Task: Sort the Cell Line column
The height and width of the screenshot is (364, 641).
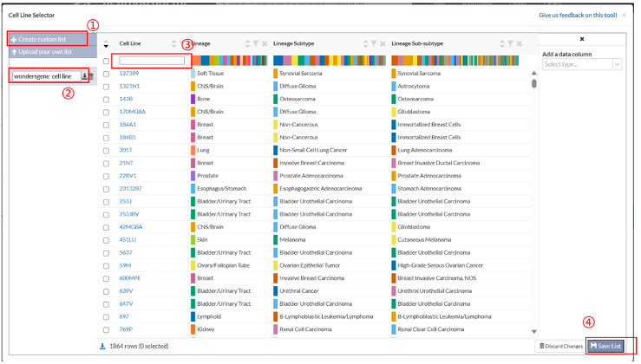Action: click(174, 43)
